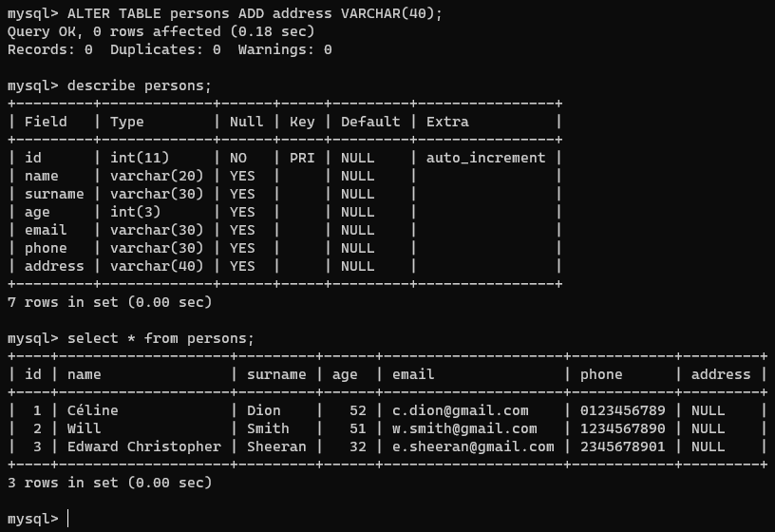Click the 'auto_increment' value in Extra column
775x532 pixels.
point(485,158)
